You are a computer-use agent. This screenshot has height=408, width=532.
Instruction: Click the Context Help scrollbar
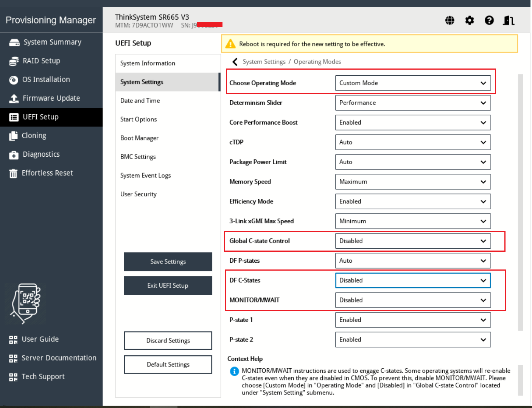(x=521, y=380)
